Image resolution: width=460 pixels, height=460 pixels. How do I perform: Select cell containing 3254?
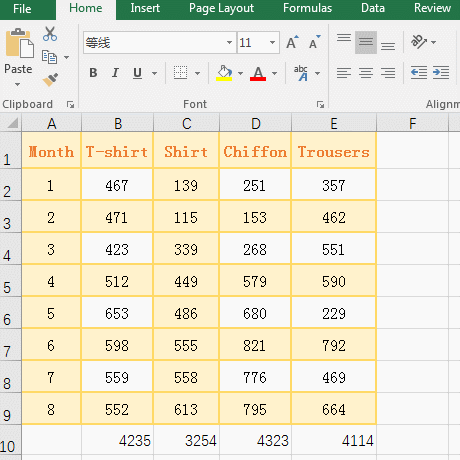pyautogui.click(x=186, y=440)
